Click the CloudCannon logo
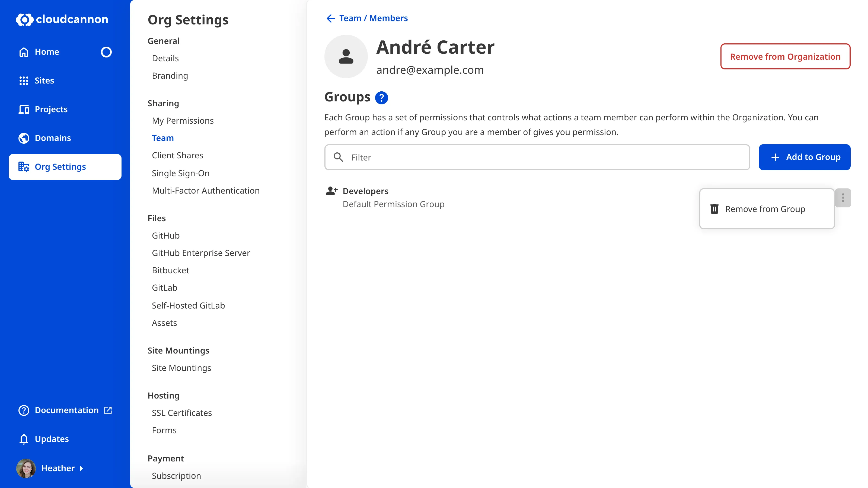This screenshot has width=868, height=488. click(x=62, y=19)
